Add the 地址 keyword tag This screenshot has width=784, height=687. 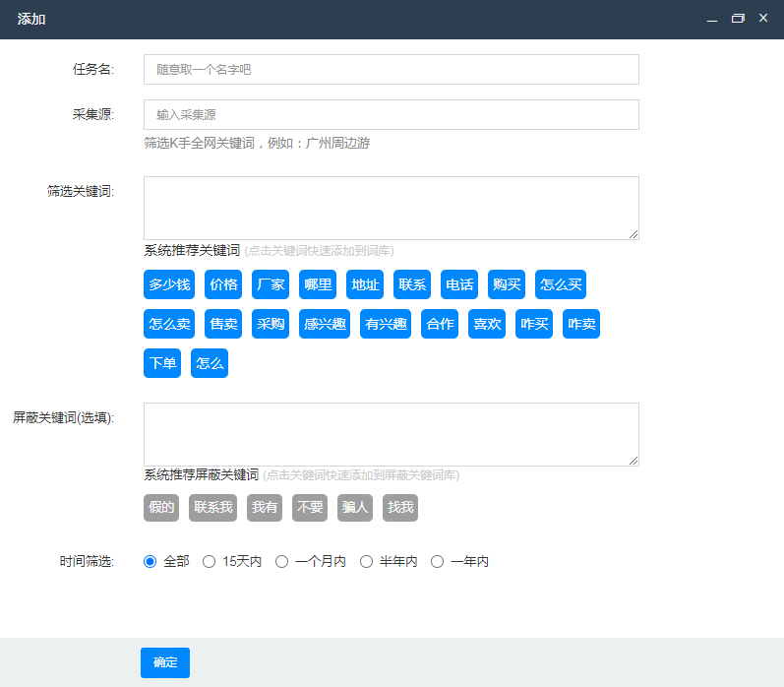coord(365,284)
